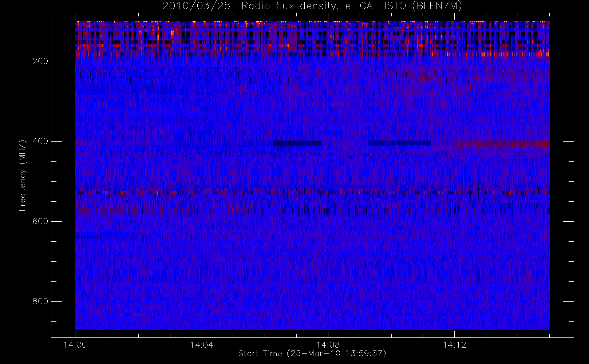Screen dimensions: 589x364
Task: Click the 14:08 time tick label
Action: (328, 345)
